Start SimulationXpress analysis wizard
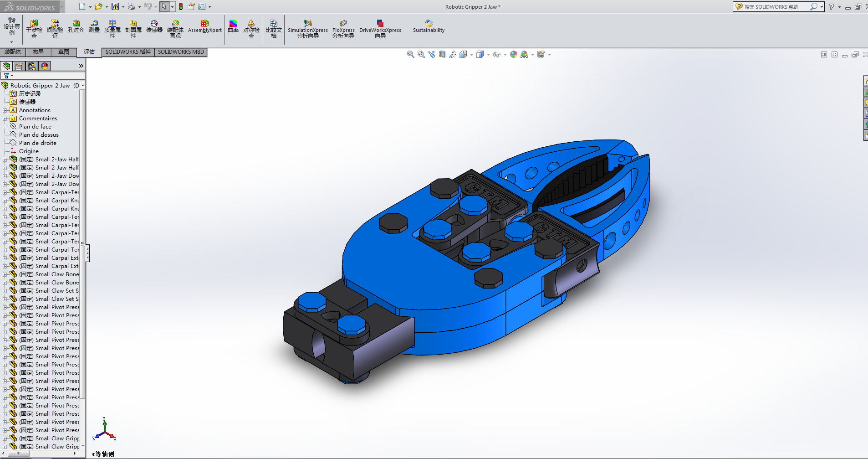 308,29
